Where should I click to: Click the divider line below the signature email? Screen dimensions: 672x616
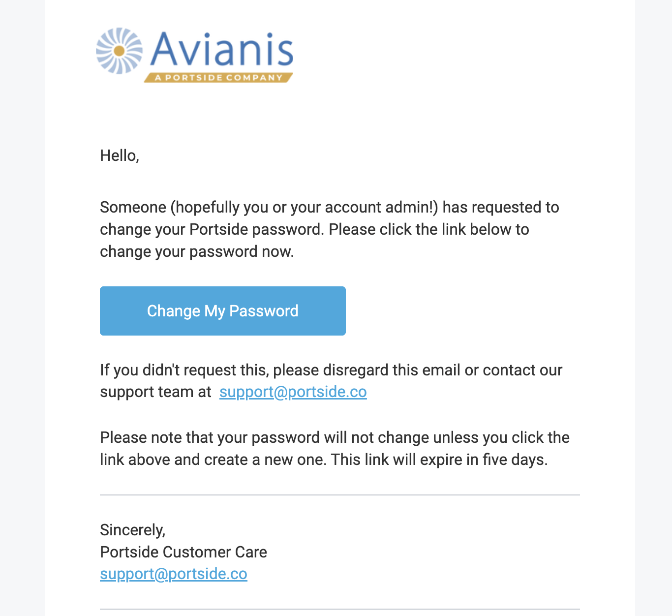(339, 609)
